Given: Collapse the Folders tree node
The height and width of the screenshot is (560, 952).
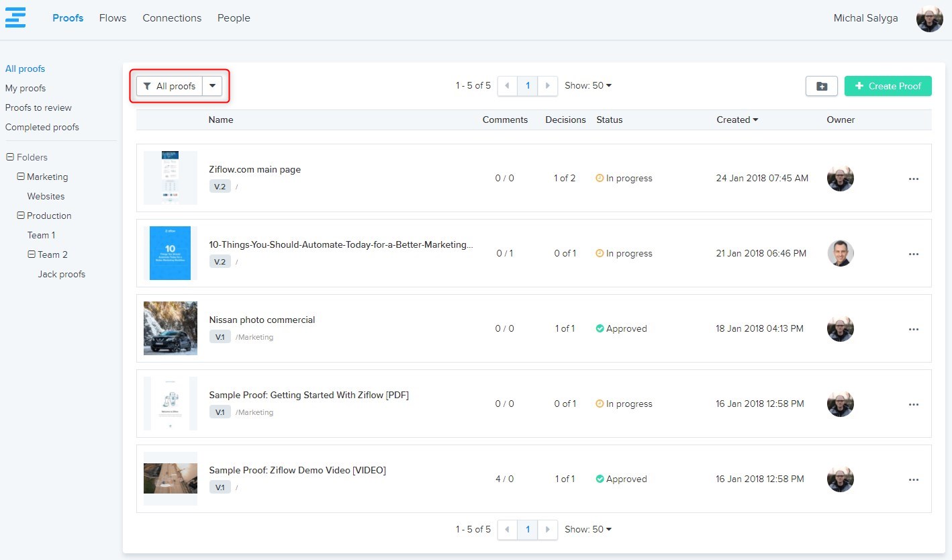Looking at the screenshot, I should coord(10,157).
